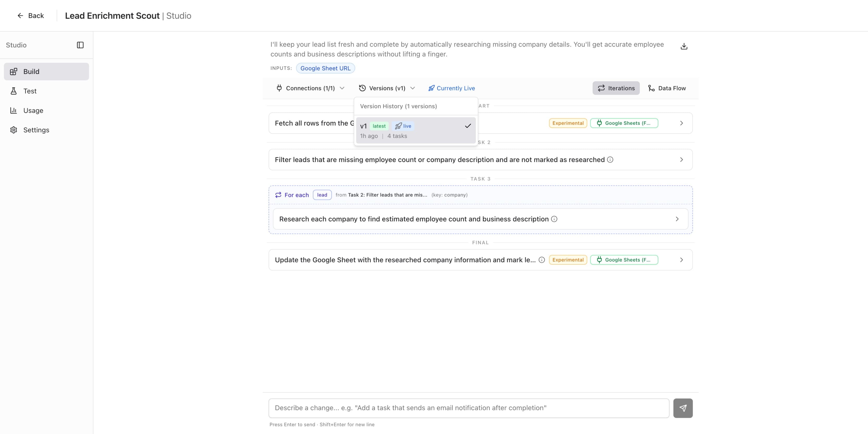This screenshot has height=434, width=868.
Task: Click the Back arrow
Action: 30,16
